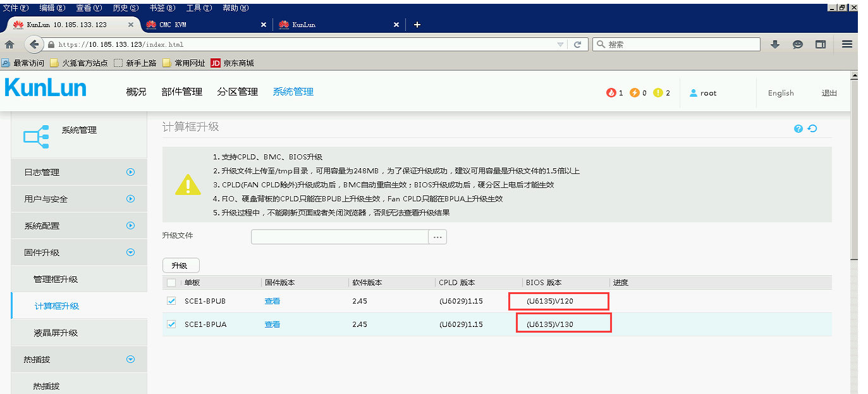View firmware version 查看 for SCE1-BPUB

(272, 301)
